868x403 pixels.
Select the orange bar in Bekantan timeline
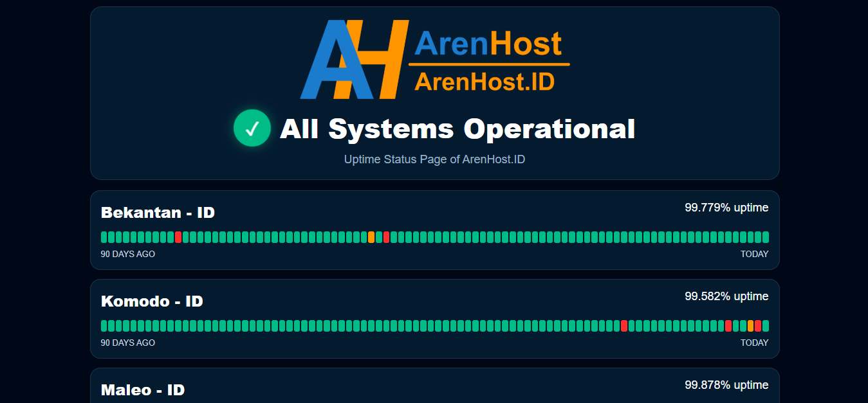(x=371, y=237)
